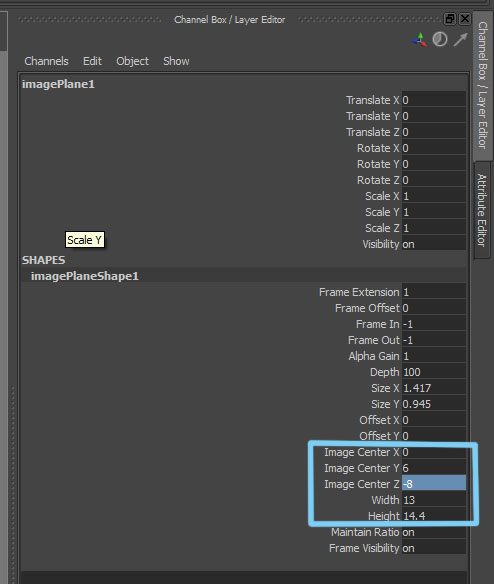This screenshot has width=494, height=584.
Task: Click the Scale Y value field
Action: pos(434,212)
